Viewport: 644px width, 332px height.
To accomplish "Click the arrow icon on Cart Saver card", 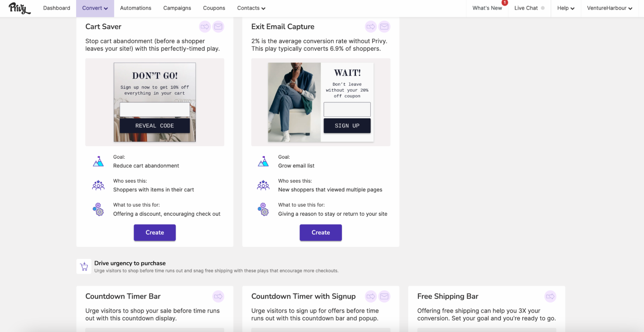I will 205,27.
